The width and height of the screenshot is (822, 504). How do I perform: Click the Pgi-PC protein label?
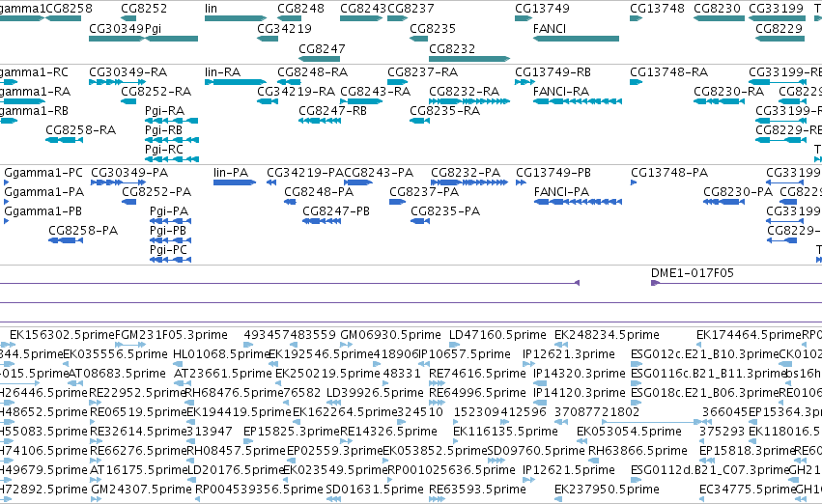168,250
